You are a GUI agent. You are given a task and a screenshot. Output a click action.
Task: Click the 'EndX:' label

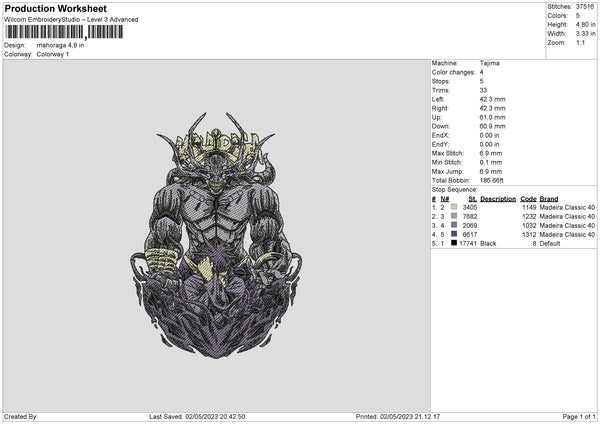(x=440, y=135)
